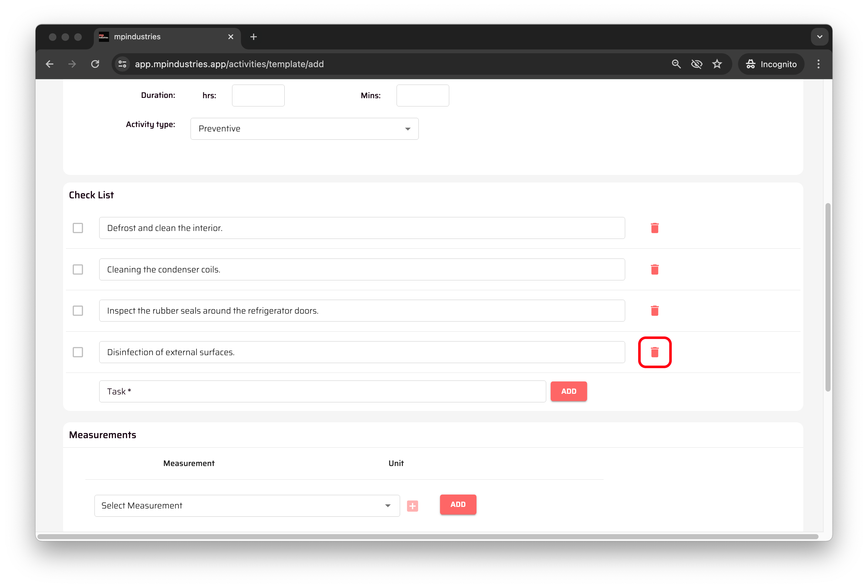Viewport: 868px width, 588px height.
Task: Delete the 'Defrost and clean the interior' task
Action: pos(654,228)
